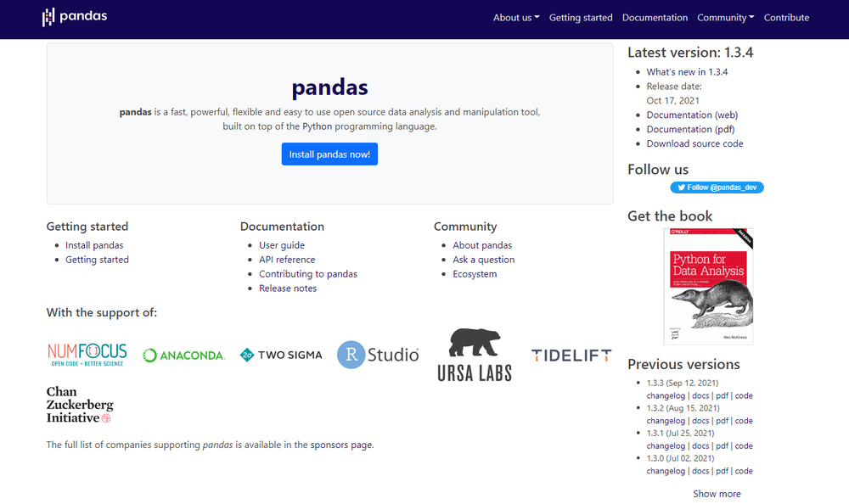The image size is (849, 504).
Task: Expand the Community dropdown in navbar
Action: pyautogui.click(x=726, y=17)
